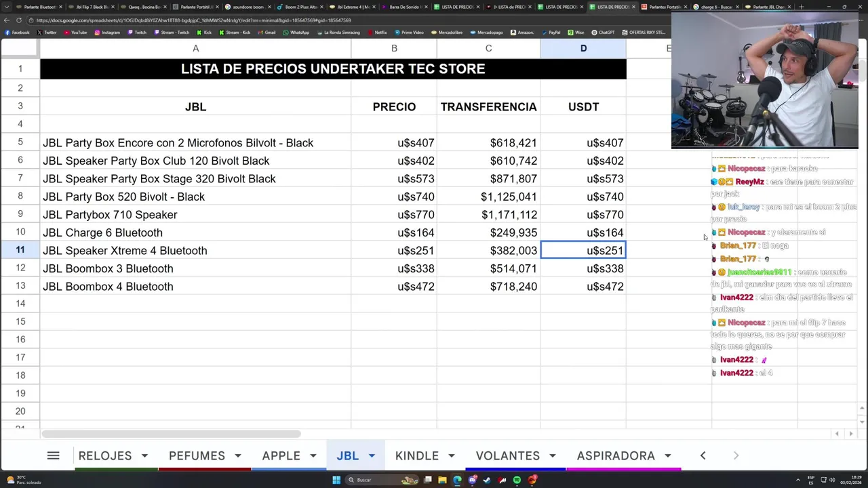Screen dimensions: 868x488
Task: Click the Facebook bookmark
Action: click(x=17, y=33)
